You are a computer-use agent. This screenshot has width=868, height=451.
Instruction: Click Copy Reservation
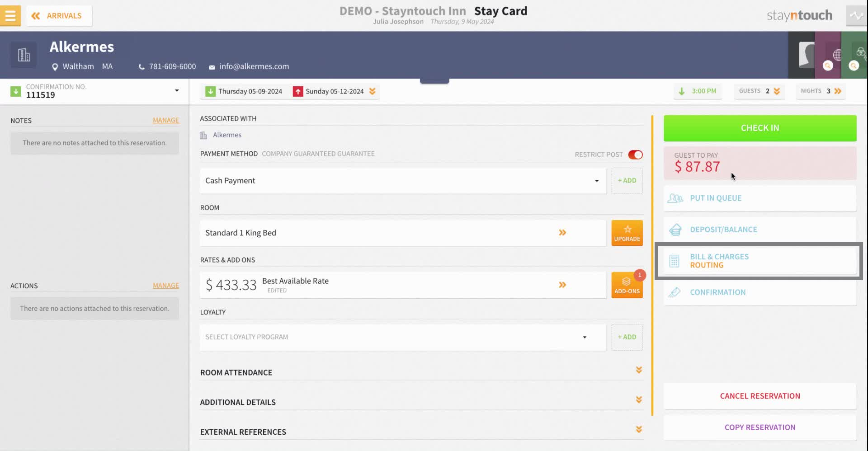760,428
